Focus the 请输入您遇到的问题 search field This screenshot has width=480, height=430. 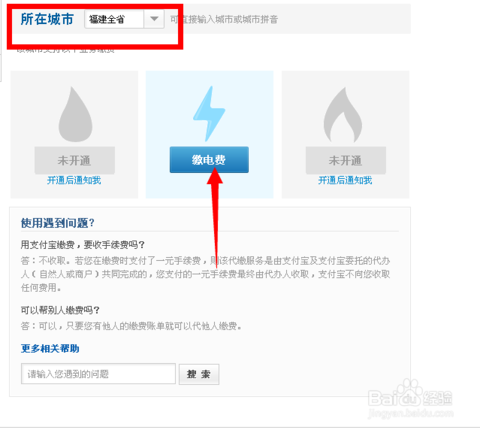(x=98, y=374)
